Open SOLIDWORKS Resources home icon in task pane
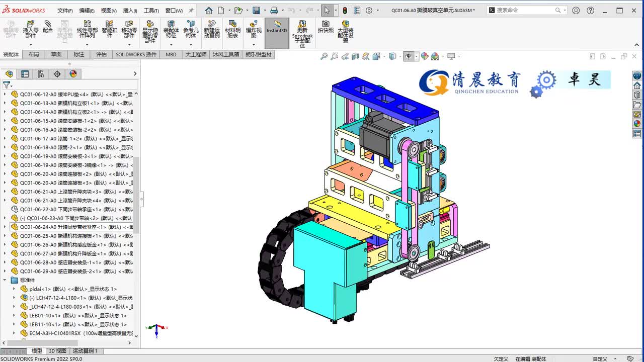 637,85
